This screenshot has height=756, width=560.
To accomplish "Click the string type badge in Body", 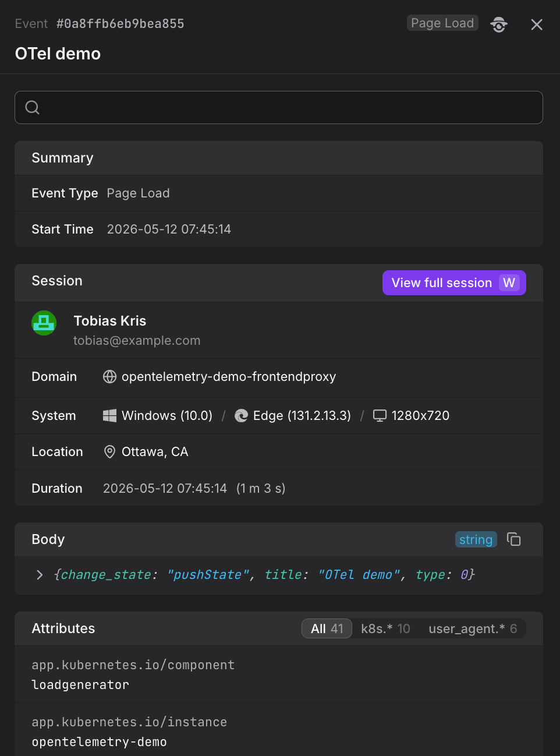I will point(476,539).
